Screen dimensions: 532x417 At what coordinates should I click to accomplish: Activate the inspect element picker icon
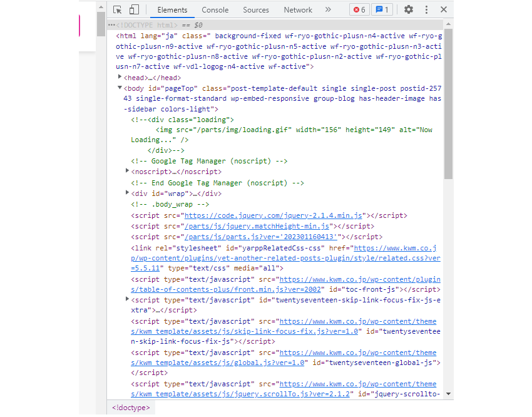[118, 10]
